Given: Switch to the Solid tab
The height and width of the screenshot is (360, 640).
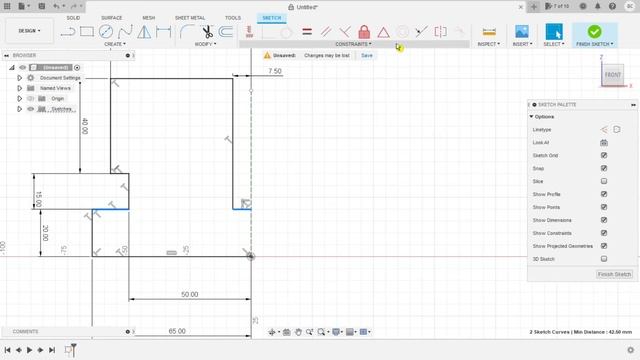Looking at the screenshot, I should (x=73, y=18).
